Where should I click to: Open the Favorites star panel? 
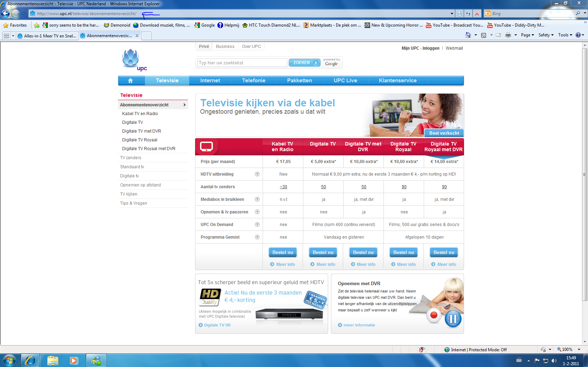15,25
